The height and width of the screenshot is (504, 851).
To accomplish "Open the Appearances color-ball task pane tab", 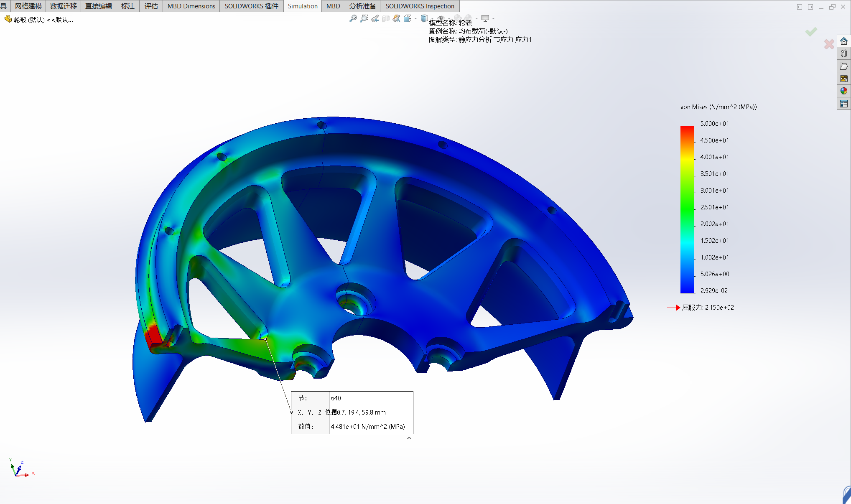I will [844, 91].
